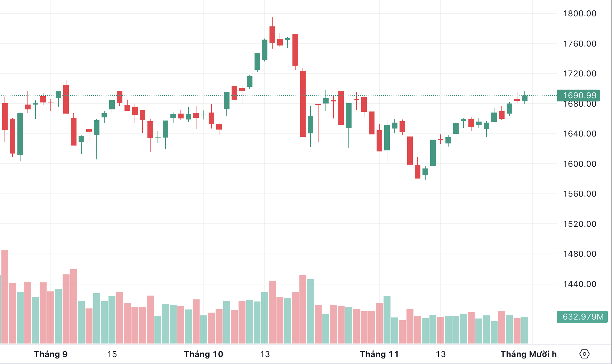Click the red candle at the chart's peak
This screenshot has height=364, width=612.
point(272,35)
